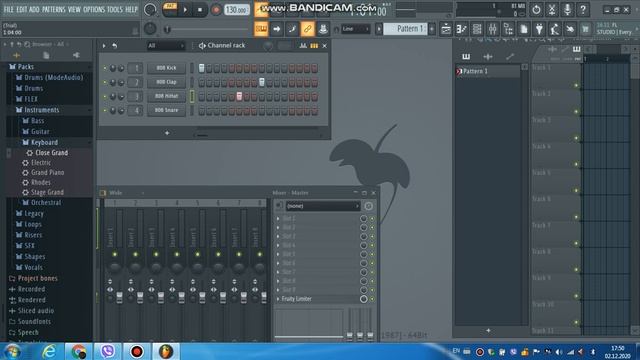The image size is (640, 360).
Task: Open the piano roll view icon
Action: coord(462,29)
